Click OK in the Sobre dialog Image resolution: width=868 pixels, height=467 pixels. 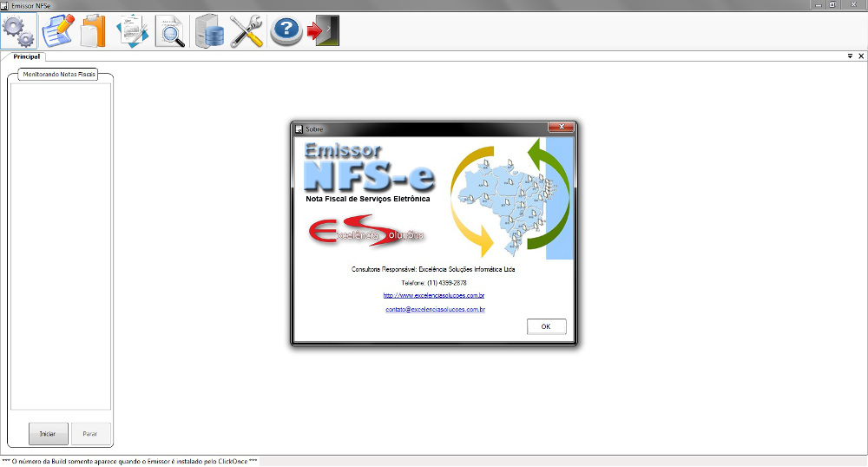tap(546, 326)
